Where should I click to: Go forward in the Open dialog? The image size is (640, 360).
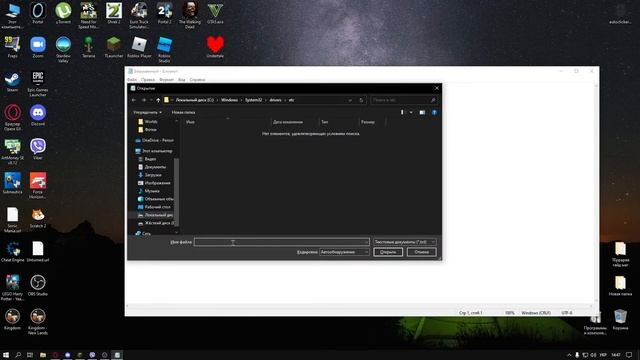click(143, 100)
